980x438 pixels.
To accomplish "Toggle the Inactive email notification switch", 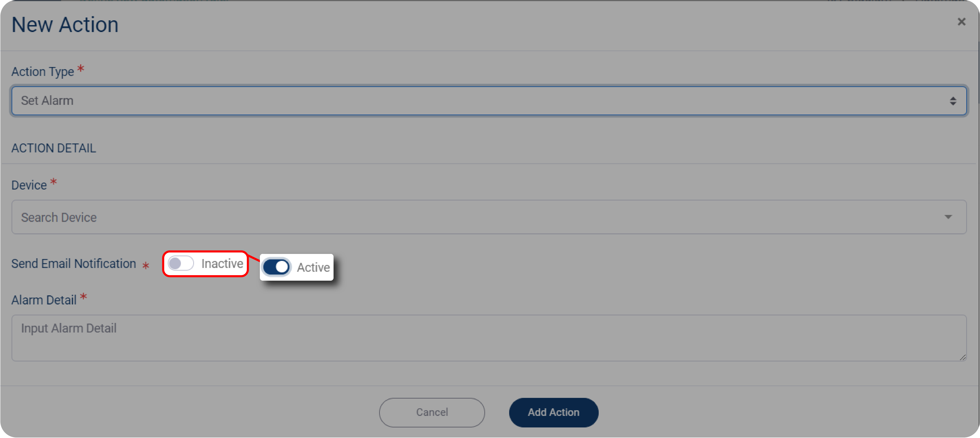I will (181, 263).
